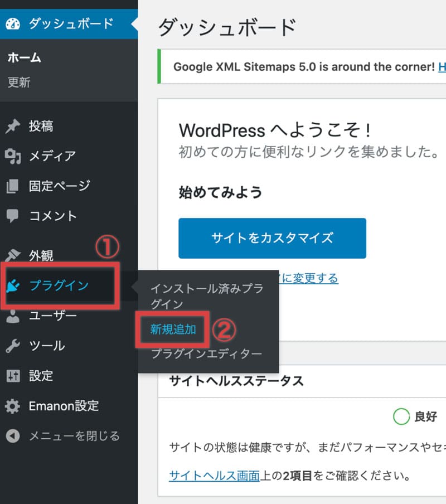This screenshot has height=504, width=446.
Task: Click the link after the Google XML Sitemaps notice
Action: [442, 67]
